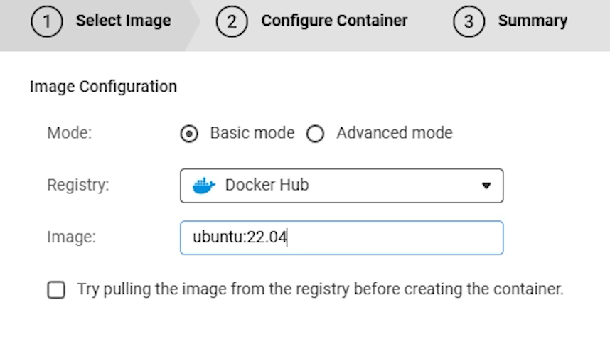Screen dimensions: 610x364
Task: Click the step 1 circle number icon
Action: 46,21
